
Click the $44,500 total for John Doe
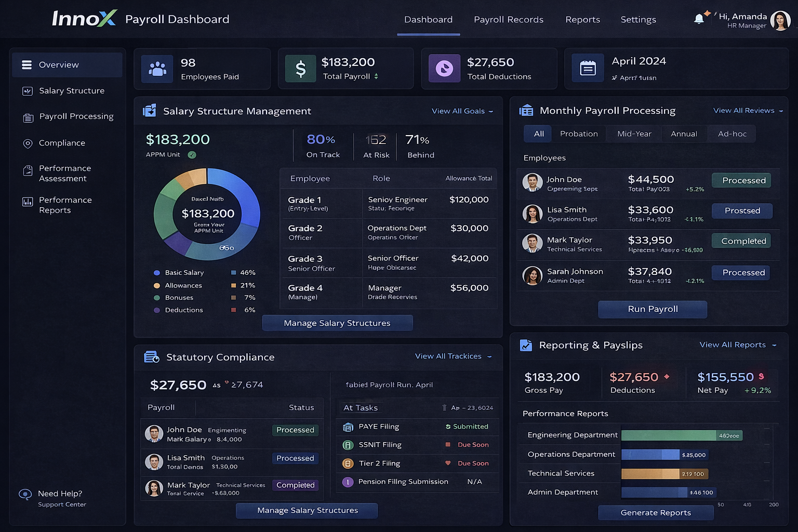pyautogui.click(x=651, y=179)
